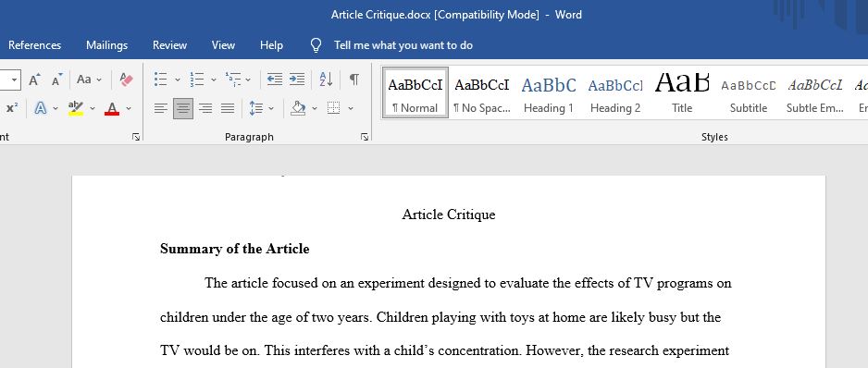Open the line spacing dropdown arrow

click(x=271, y=108)
